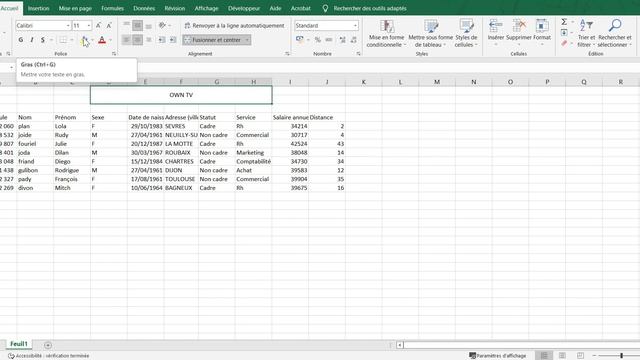Open Rechercher et sélectionner
Screen dimensions: 640x360
tap(615, 33)
